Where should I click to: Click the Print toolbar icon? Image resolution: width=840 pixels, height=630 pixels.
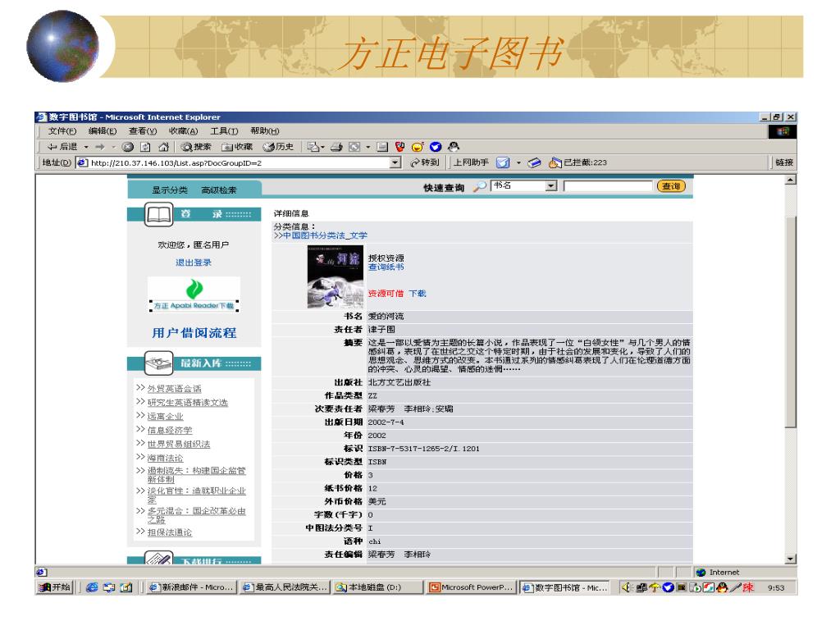(x=336, y=147)
